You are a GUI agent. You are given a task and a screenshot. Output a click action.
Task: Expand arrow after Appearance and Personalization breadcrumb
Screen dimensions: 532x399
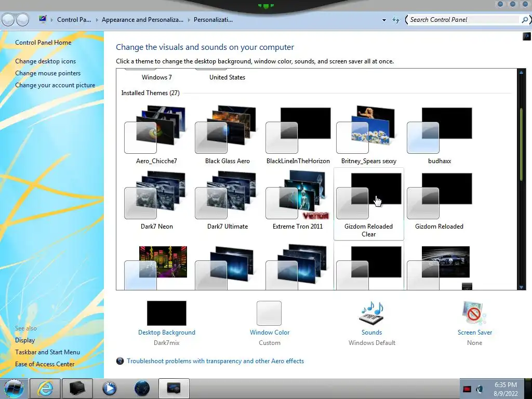189,20
